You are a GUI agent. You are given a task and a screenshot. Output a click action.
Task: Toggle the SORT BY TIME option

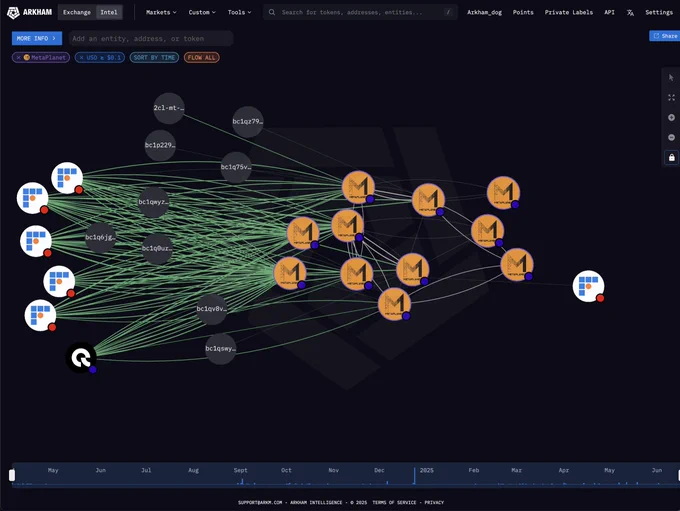[154, 57]
